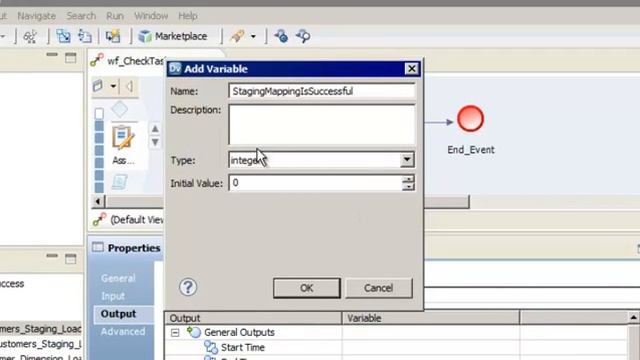Viewport: 640px width, 360px height.
Task: Open the Type dropdown arrow
Action: [x=407, y=160]
